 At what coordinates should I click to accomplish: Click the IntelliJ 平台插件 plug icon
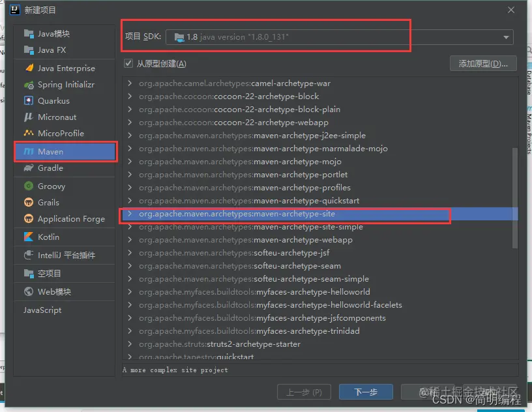click(x=29, y=255)
